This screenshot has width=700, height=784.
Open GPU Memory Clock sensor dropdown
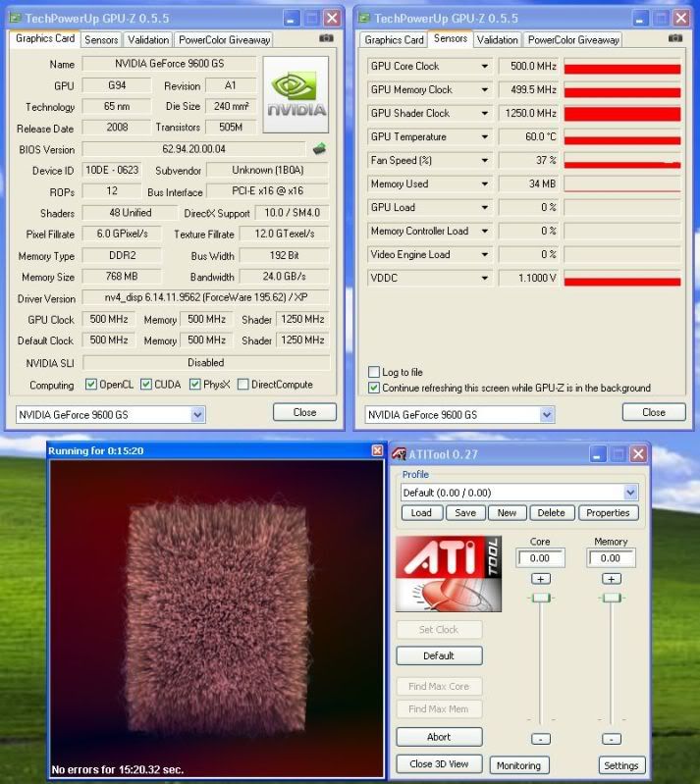(484, 89)
